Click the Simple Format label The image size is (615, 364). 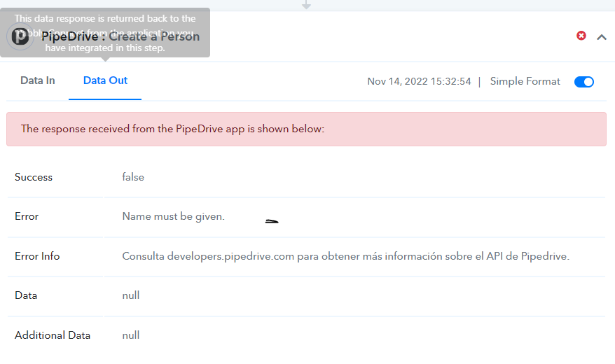[x=525, y=81]
